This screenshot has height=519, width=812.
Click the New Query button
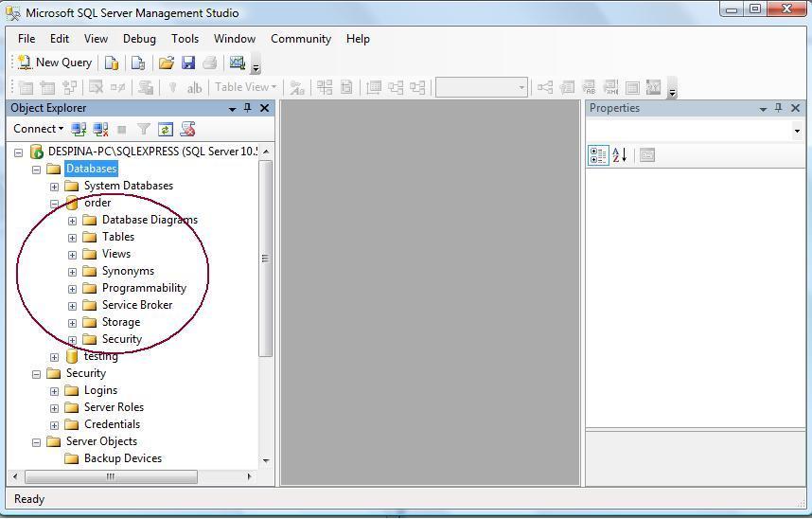click(54, 63)
